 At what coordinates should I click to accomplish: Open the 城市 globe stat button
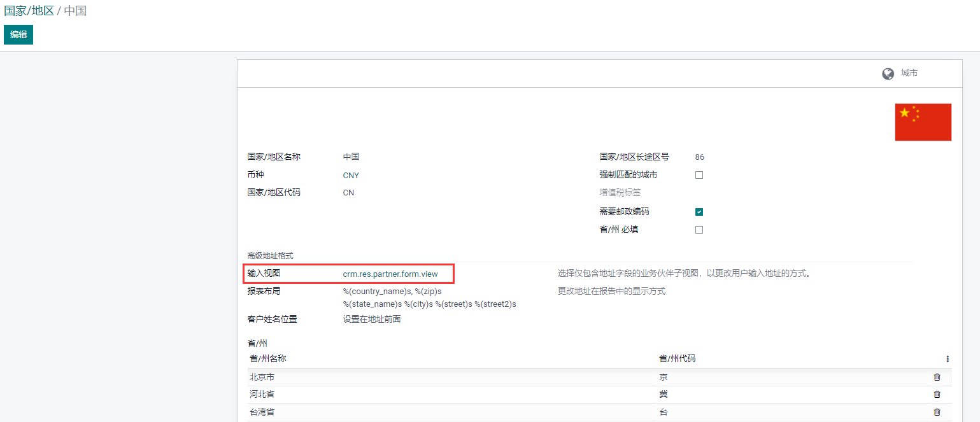tap(900, 73)
